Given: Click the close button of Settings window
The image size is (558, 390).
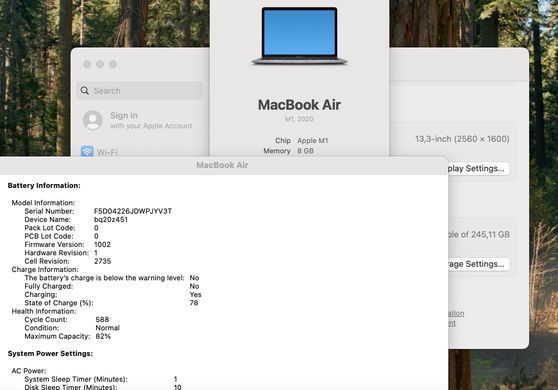Looking at the screenshot, I should click(87, 64).
